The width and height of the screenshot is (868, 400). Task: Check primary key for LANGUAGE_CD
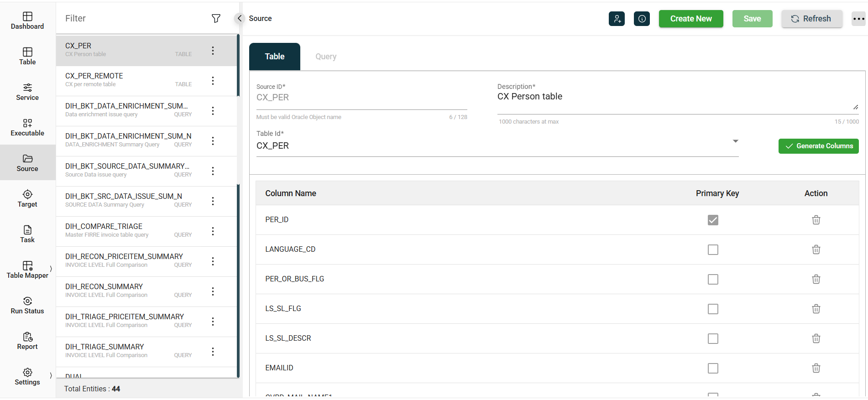713,249
